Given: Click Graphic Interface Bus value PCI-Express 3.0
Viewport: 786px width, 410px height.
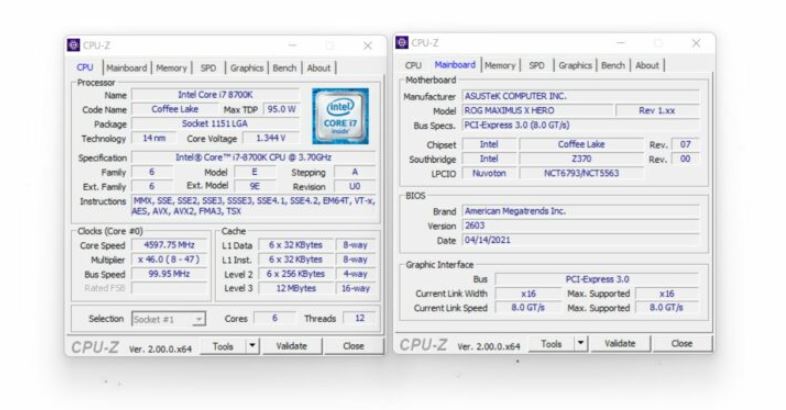Looking at the screenshot, I should pyautogui.click(x=597, y=279).
